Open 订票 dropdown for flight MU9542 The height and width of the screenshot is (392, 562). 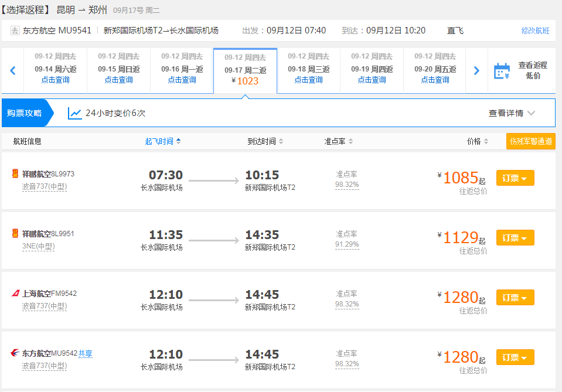click(x=515, y=357)
